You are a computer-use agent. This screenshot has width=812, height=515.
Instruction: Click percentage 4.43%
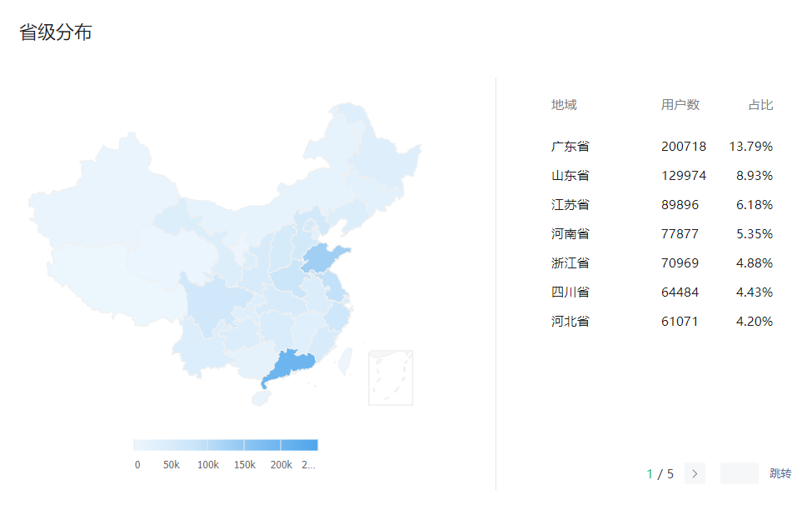755,292
